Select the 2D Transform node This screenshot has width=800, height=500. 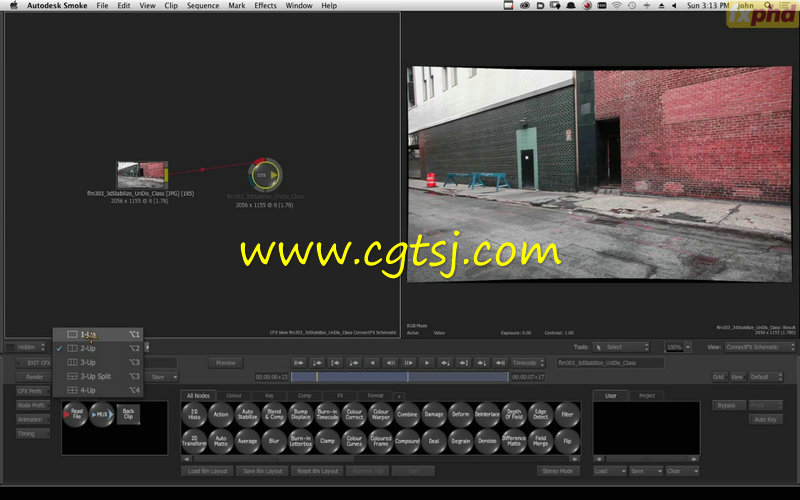click(194, 441)
